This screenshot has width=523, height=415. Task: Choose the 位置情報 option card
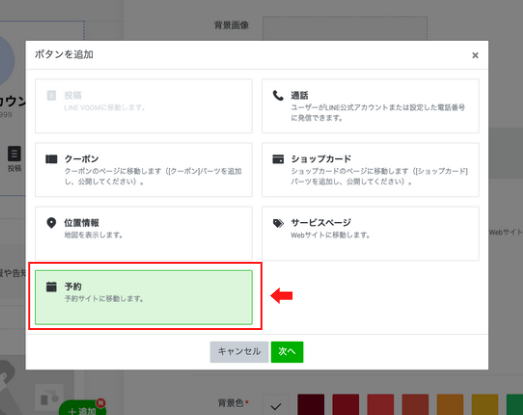point(144,234)
